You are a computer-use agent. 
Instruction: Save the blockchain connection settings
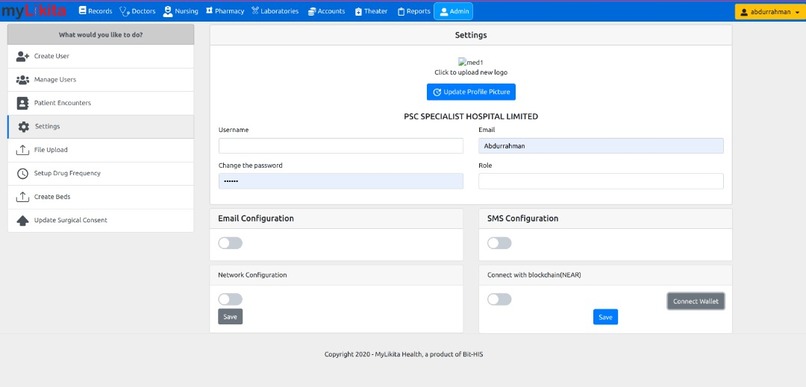click(606, 317)
